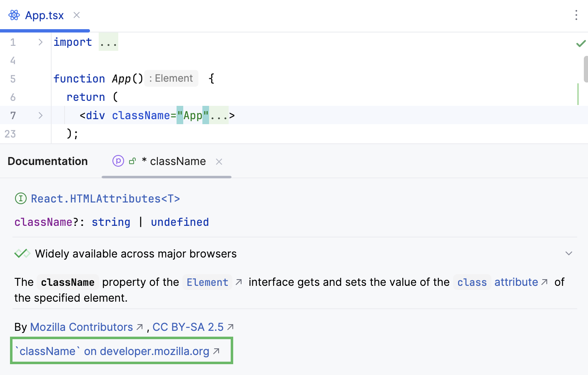Click the external-link arrow after developer.mozilla.org
588x375 pixels.
[216, 351]
